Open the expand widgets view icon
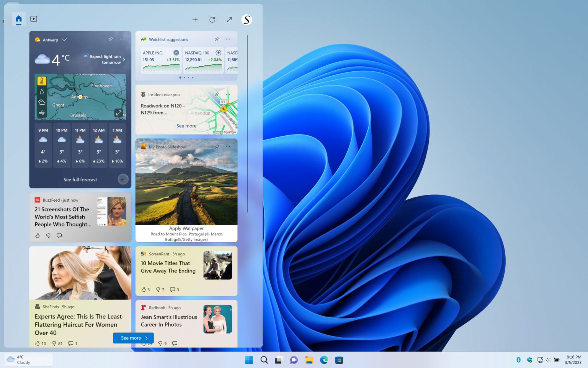Screen dimensions: 588x368 point(229,20)
